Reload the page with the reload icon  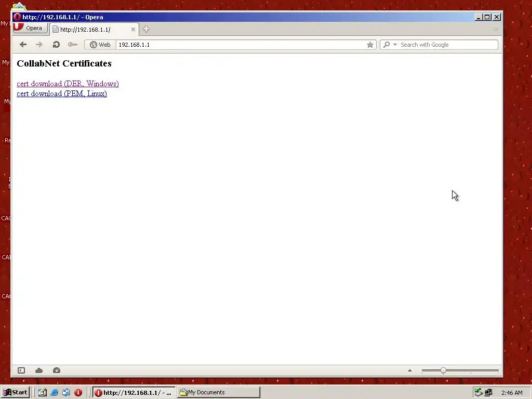(56, 45)
